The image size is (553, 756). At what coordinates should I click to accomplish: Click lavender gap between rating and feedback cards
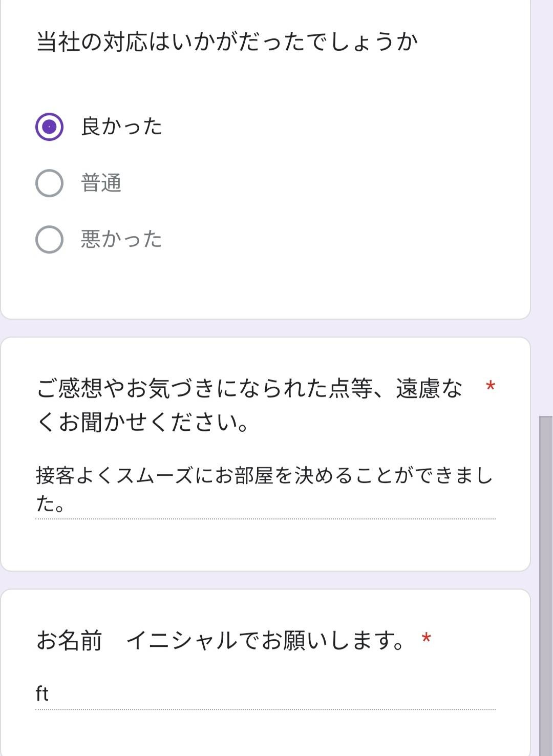(x=265, y=328)
